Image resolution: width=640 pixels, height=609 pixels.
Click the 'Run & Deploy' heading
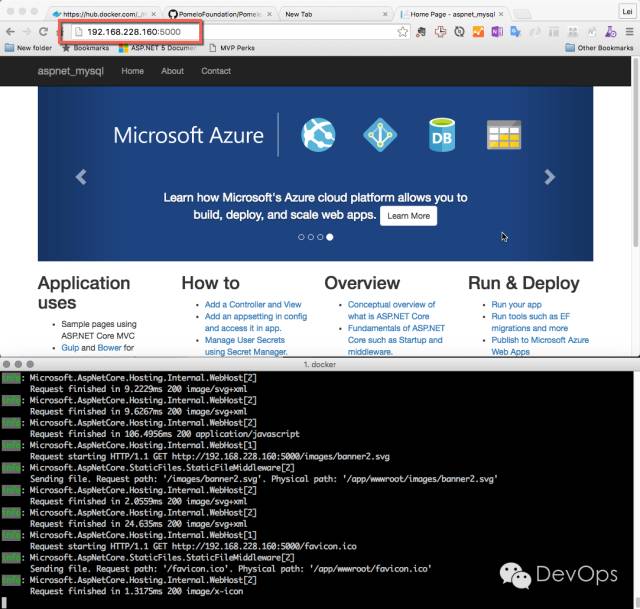524,283
